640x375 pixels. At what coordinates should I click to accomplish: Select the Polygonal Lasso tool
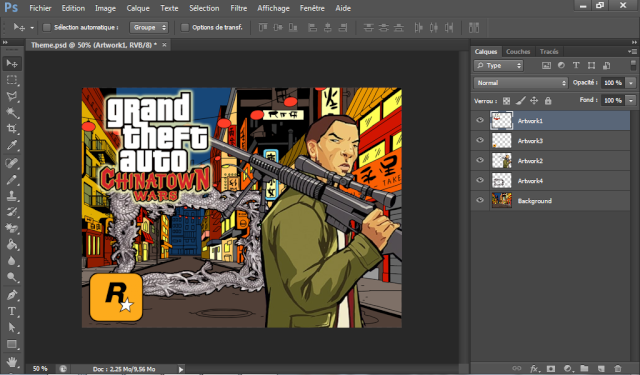12,96
